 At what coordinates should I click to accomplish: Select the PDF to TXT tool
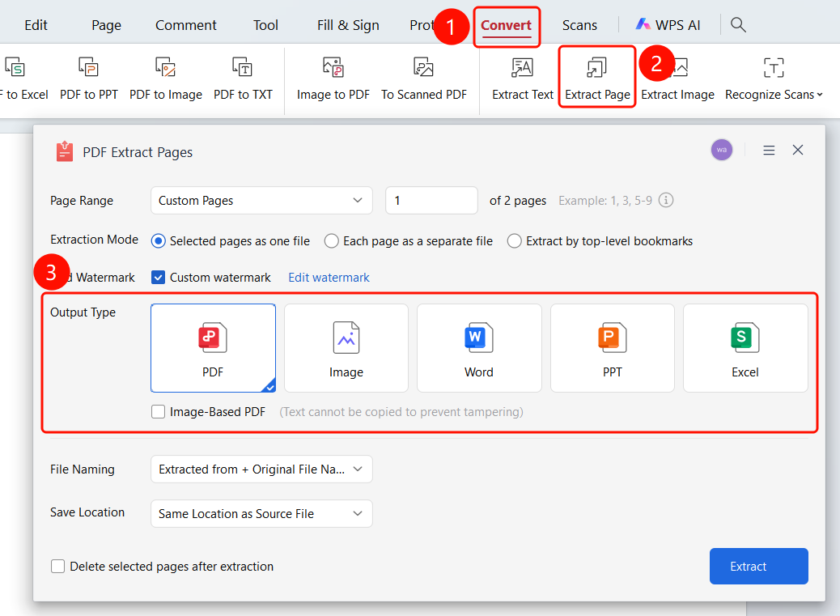point(243,79)
